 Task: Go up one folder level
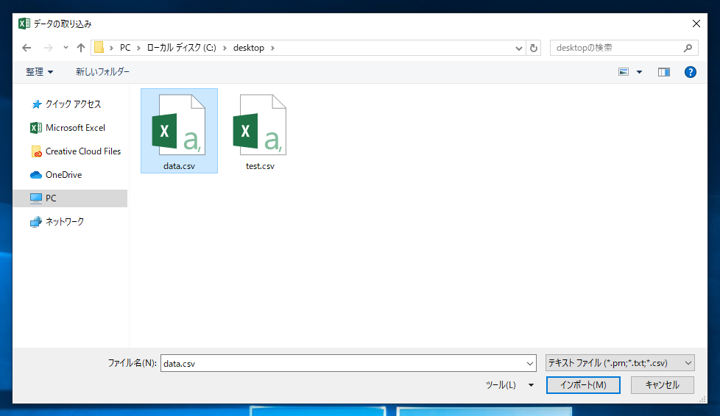[81, 48]
